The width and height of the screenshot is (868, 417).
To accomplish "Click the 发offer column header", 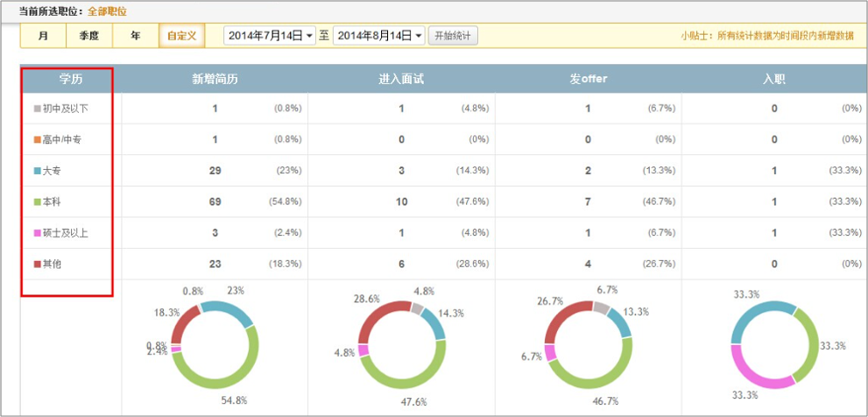I will pyautogui.click(x=588, y=79).
